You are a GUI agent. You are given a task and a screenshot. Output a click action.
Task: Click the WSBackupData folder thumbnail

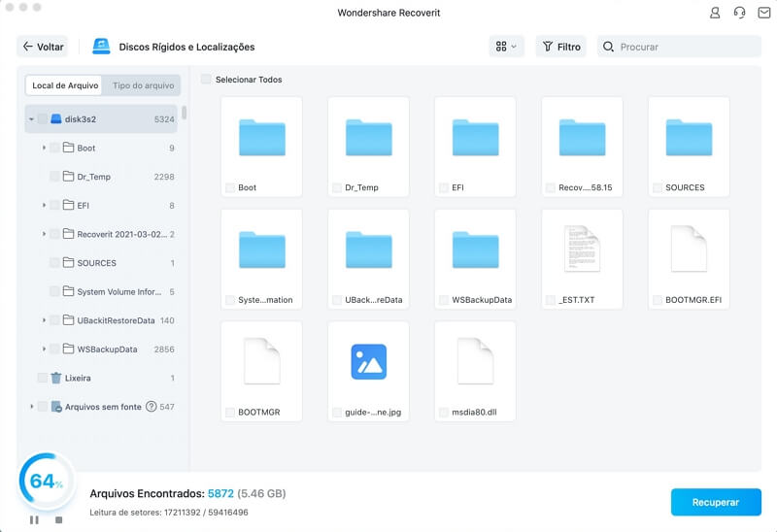click(475, 249)
